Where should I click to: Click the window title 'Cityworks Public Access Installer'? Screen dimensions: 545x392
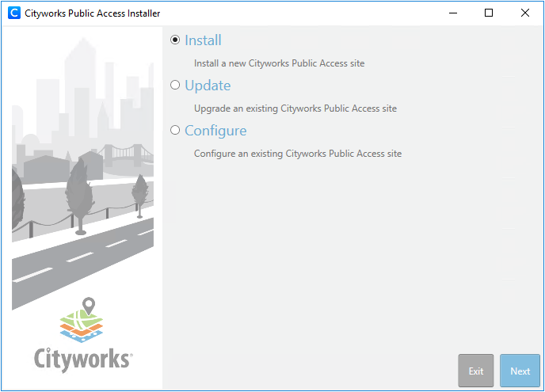93,13
